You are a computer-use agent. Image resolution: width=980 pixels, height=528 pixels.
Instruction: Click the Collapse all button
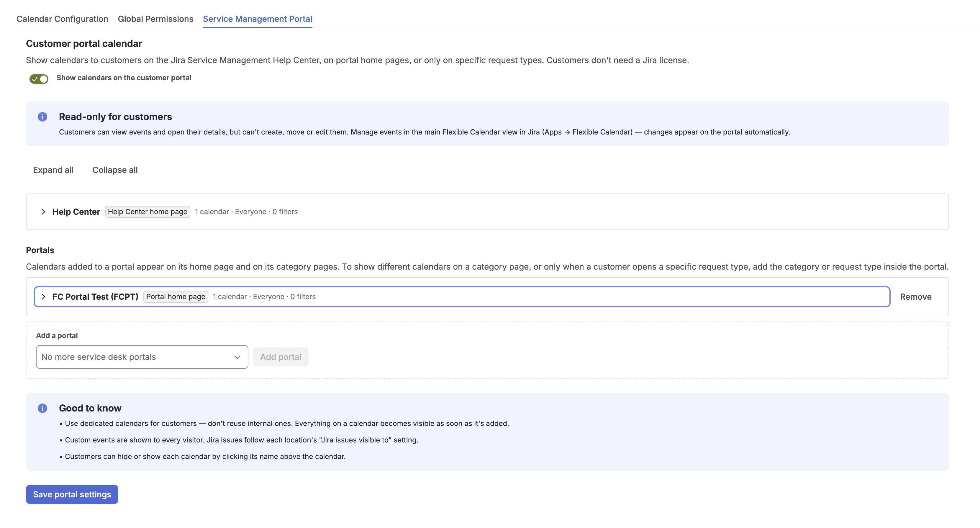coord(115,170)
